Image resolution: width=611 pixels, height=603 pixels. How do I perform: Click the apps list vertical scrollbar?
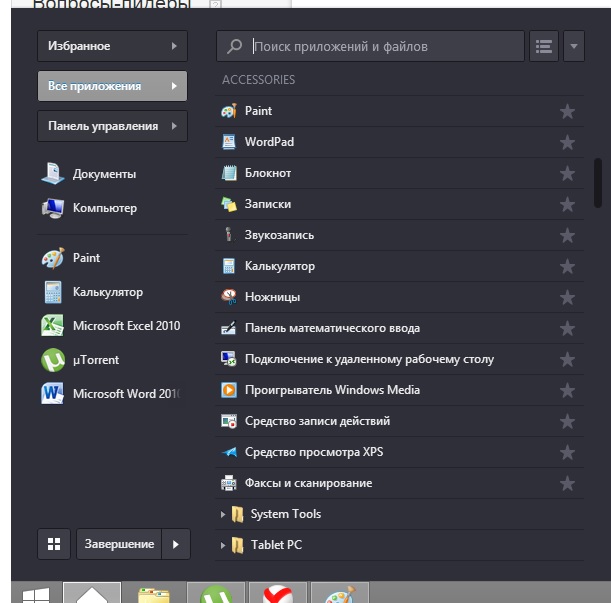598,183
